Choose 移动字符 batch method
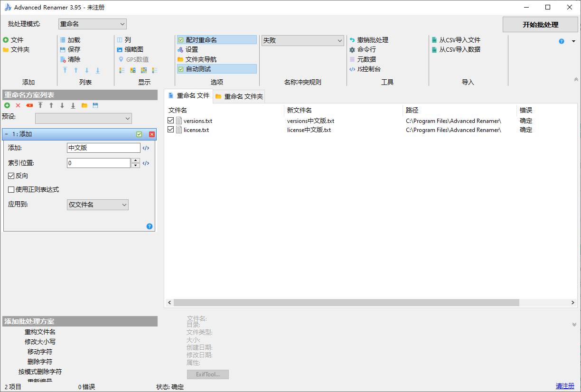581x392 pixels. [x=40, y=352]
